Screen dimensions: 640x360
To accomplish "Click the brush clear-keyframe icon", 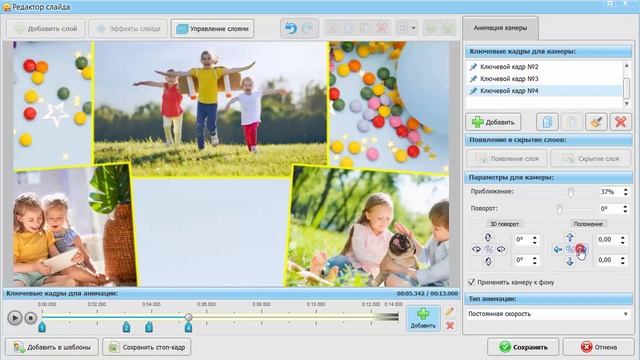I will coord(596,122).
